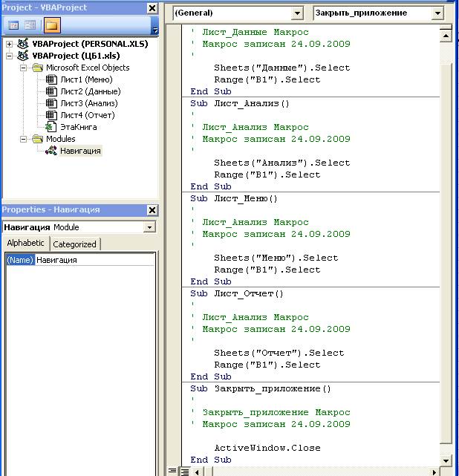
Task: Collapse Microsoft Excel Objects folder
Action: pyautogui.click(x=23, y=68)
